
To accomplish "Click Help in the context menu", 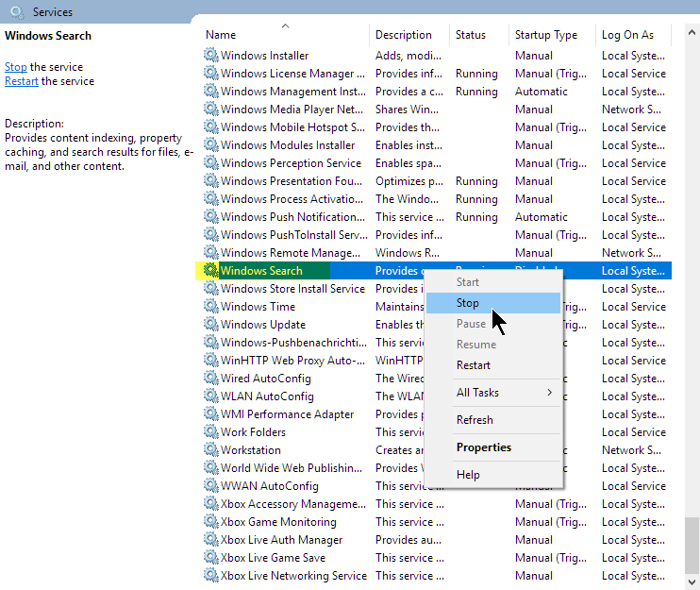I will pyautogui.click(x=468, y=475).
